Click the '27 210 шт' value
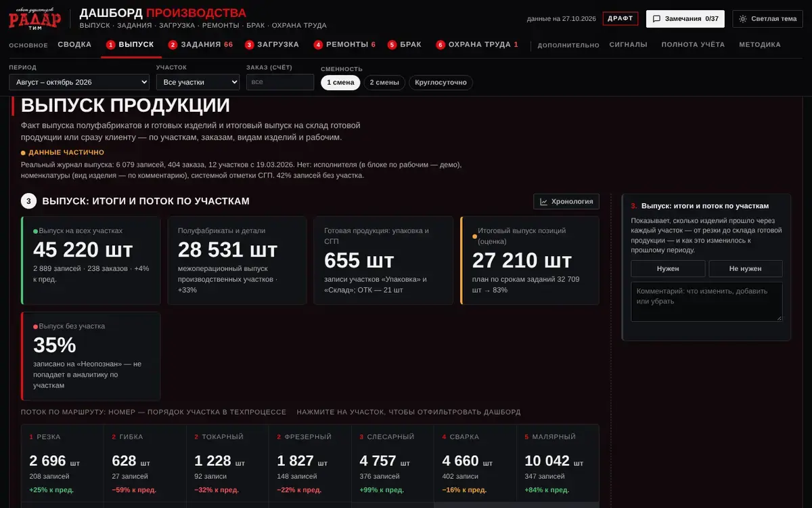Screen dimensions: 812x508 pos(522,260)
